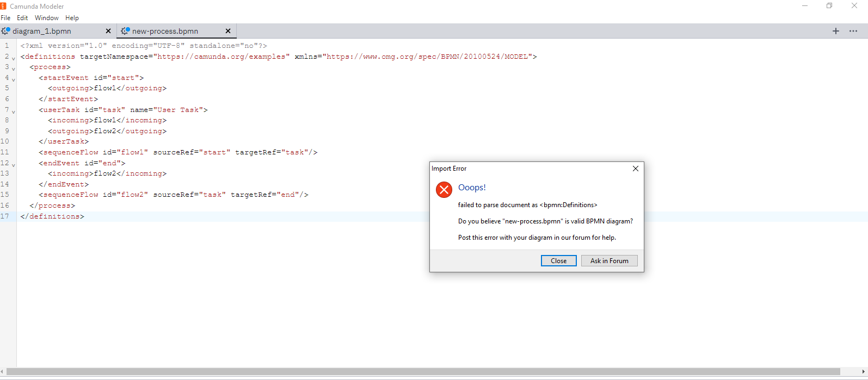This screenshot has width=868, height=380.
Task: Dismiss Import Error dialog with X
Action: (x=635, y=169)
